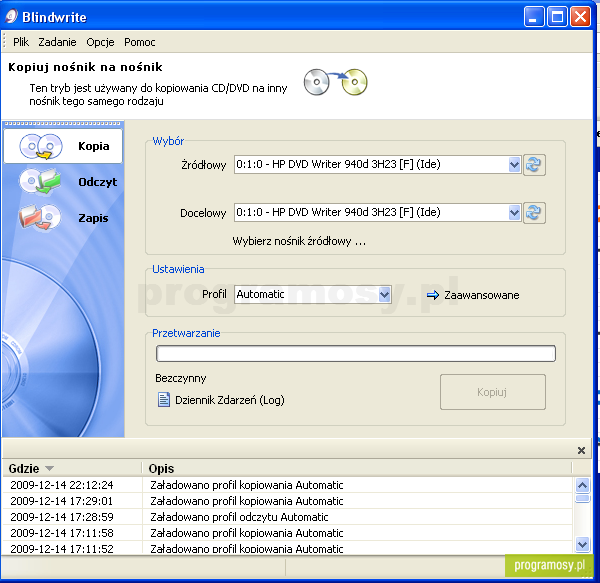
Task: Click 'Wybierz nośnik źródłowy ...' text
Action: pyautogui.click(x=299, y=241)
